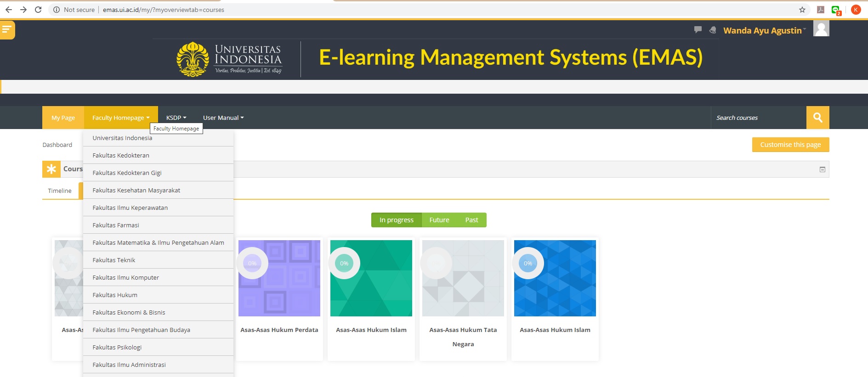
Task: Select Fakultas Ekonomi & Bisnis
Action: [x=159, y=312]
